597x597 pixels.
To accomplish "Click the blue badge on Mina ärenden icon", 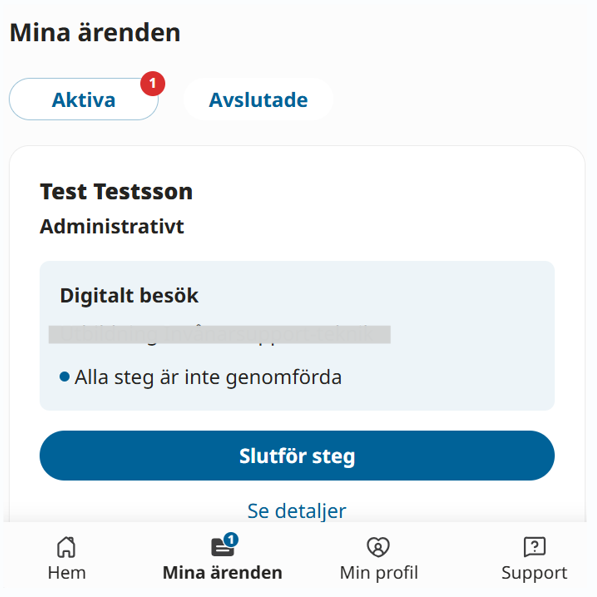I will point(231,540).
